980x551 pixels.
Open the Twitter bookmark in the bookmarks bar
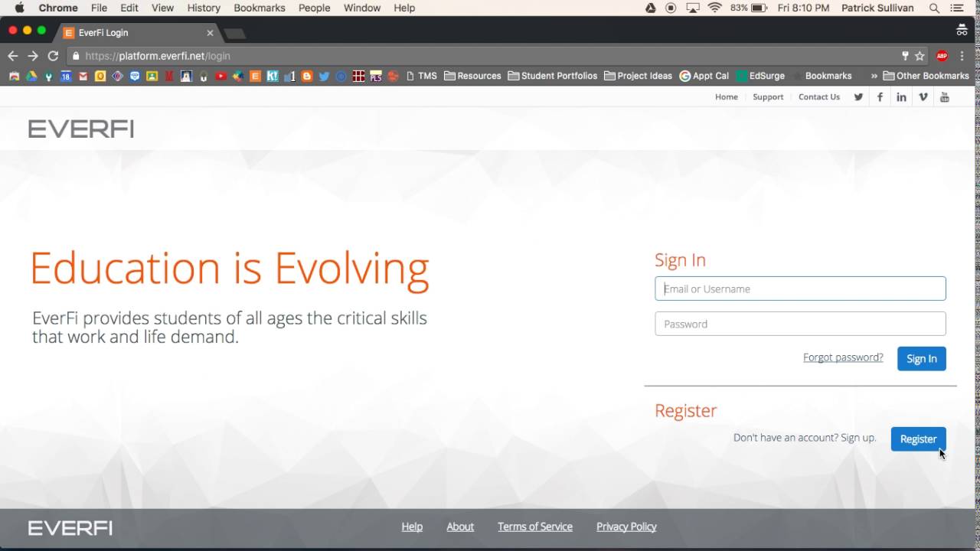(x=324, y=76)
